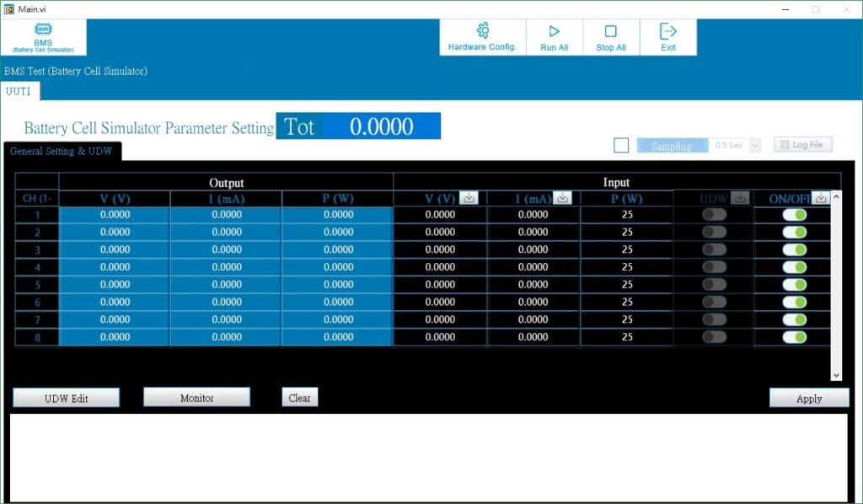
Task: Click the BMS Battery Cell Simulator logo
Action: point(42,37)
